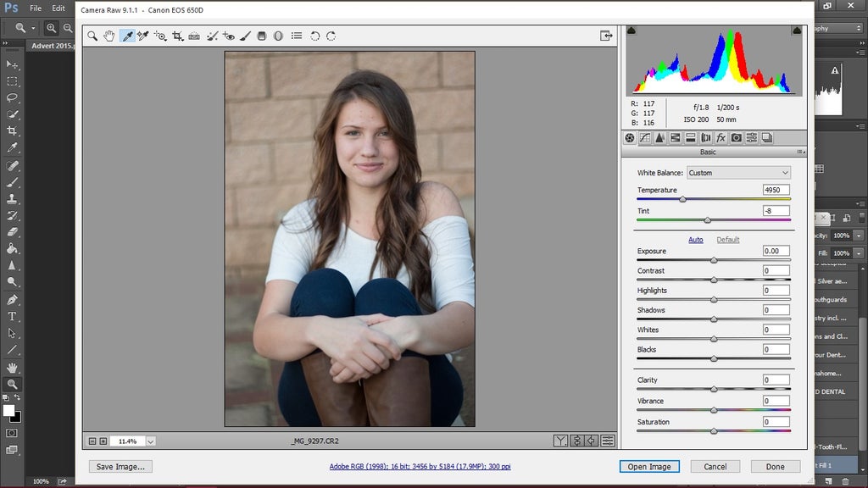The height and width of the screenshot is (488, 868).
Task: Select the Crop tool
Action: (x=177, y=36)
